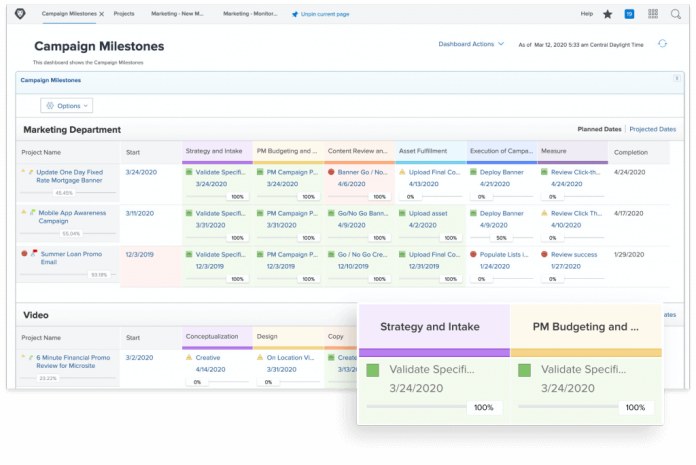
Task: Open the Help menu
Action: pyautogui.click(x=586, y=14)
